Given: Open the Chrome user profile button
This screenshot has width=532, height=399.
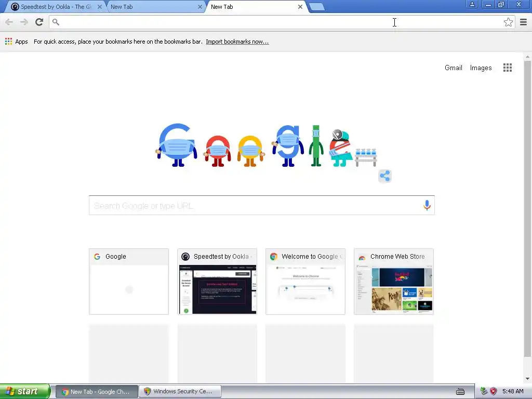Looking at the screenshot, I should [472, 4].
